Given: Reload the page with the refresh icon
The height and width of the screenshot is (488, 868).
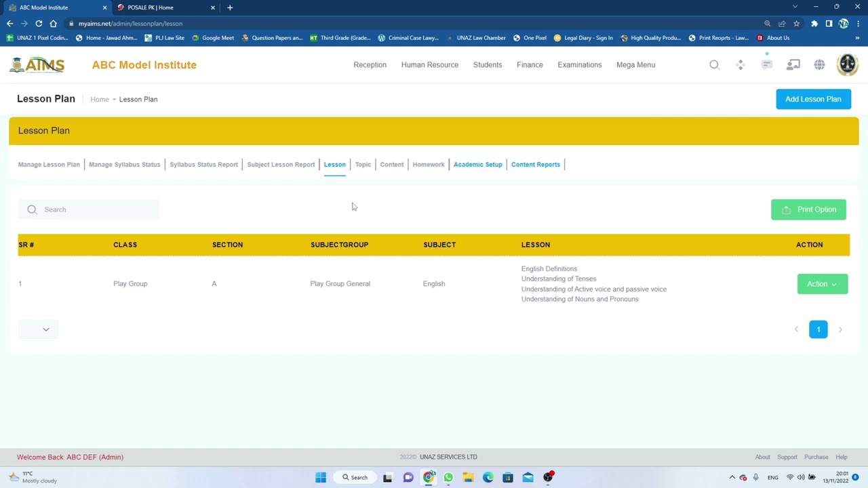Looking at the screenshot, I should (39, 24).
